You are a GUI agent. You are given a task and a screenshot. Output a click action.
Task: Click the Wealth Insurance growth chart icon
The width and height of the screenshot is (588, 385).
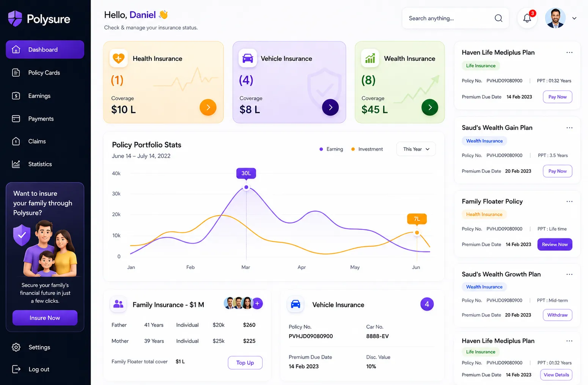(370, 58)
